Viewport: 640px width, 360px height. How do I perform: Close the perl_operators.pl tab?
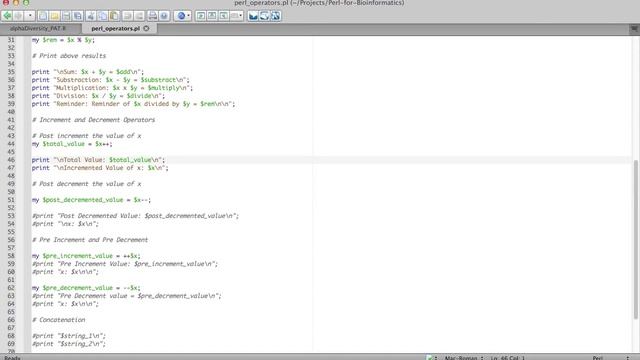click(146, 29)
